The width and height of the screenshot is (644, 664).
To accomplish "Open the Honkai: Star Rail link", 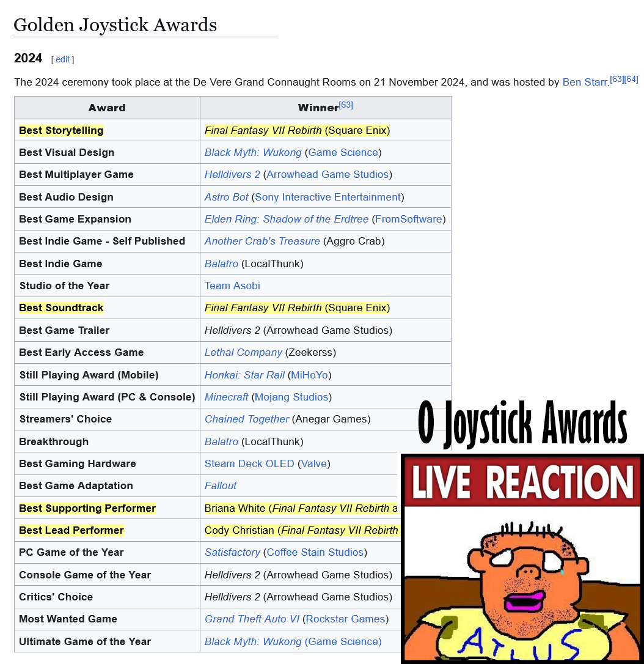I will click(244, 375).
